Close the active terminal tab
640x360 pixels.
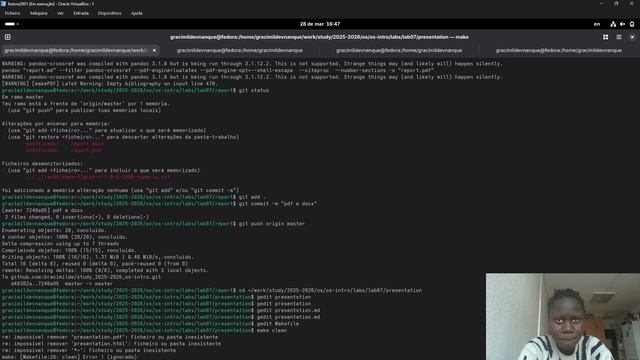(x=154, y=51)
